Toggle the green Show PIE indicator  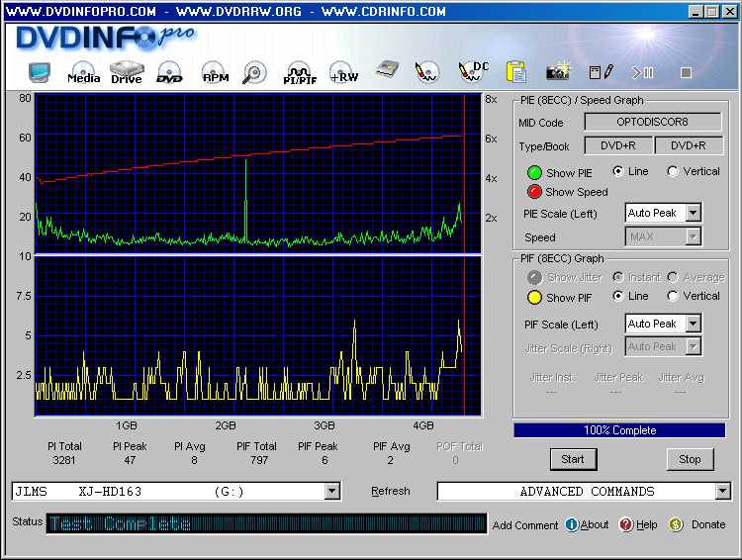pyautogui.click(x=534, y=173)
